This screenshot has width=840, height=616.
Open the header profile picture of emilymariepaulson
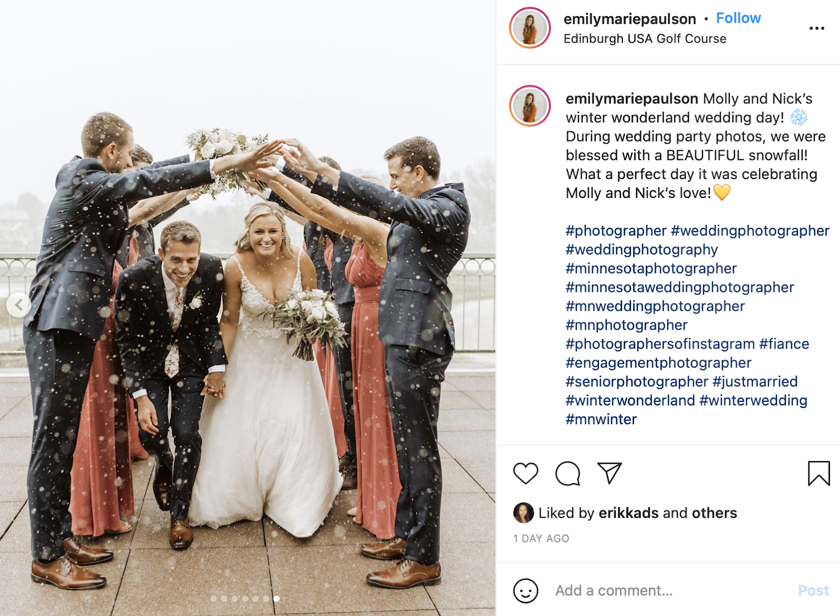click(x=530, y=28)
